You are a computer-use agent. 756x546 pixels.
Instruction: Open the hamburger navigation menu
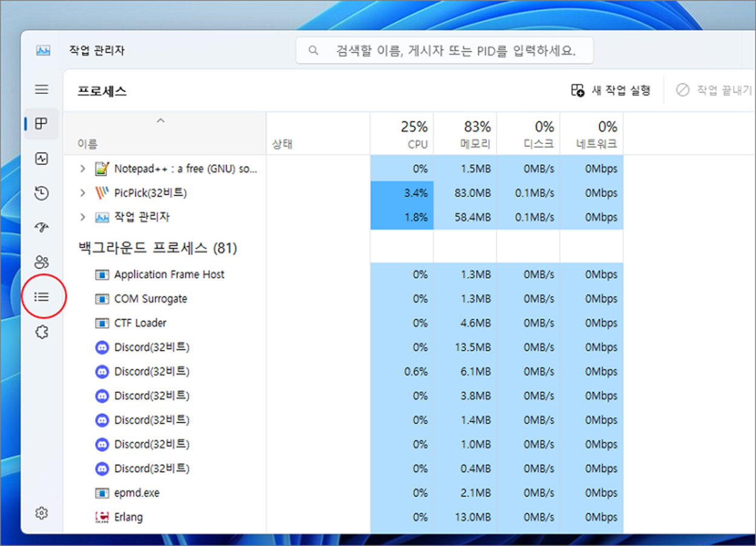click(41, 90)
